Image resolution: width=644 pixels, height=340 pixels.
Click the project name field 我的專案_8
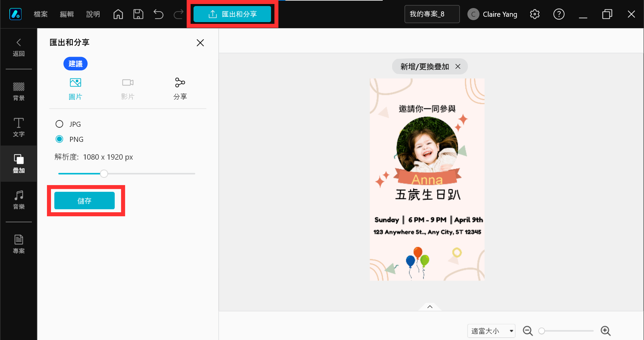[432, 14]
